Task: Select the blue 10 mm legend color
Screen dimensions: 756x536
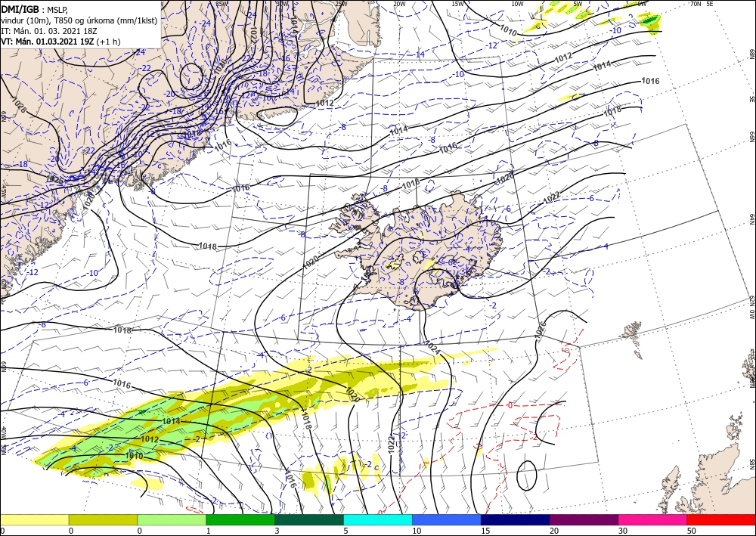Action: [447, 519]
